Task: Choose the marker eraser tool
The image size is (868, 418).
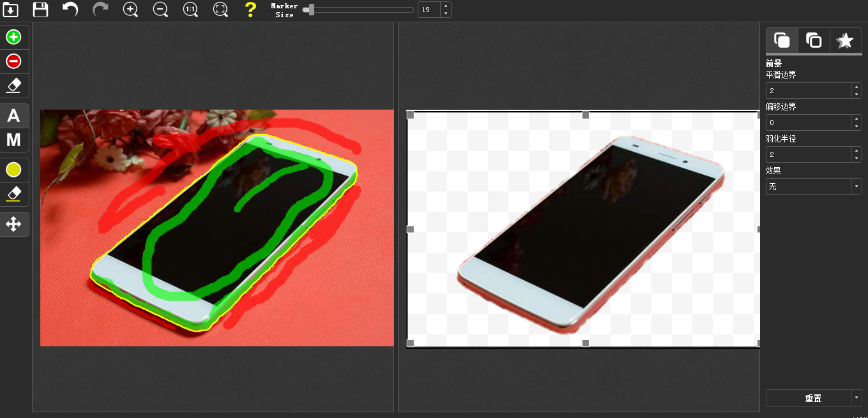Action: (x=13, y=86)
